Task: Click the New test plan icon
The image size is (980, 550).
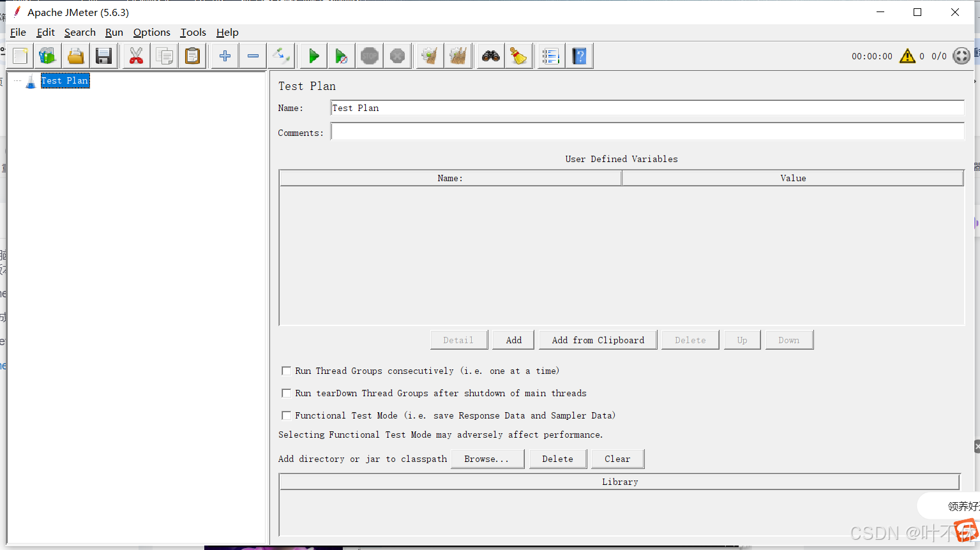Action: point(20,56)
